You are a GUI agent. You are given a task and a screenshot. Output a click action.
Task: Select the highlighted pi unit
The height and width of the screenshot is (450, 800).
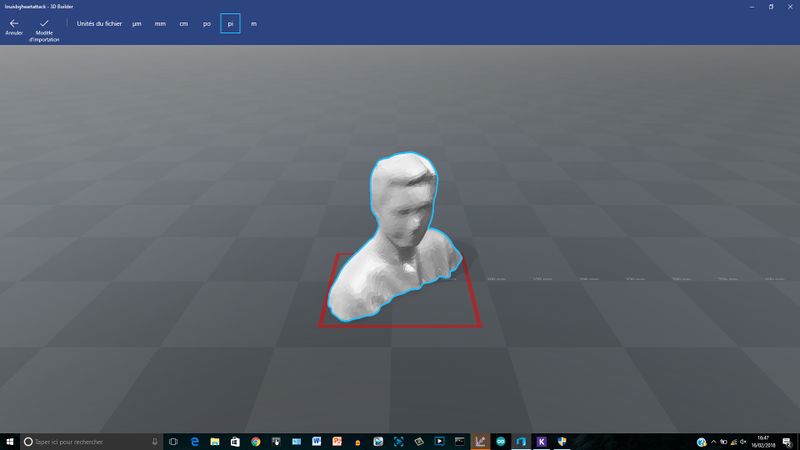[230, 23]
